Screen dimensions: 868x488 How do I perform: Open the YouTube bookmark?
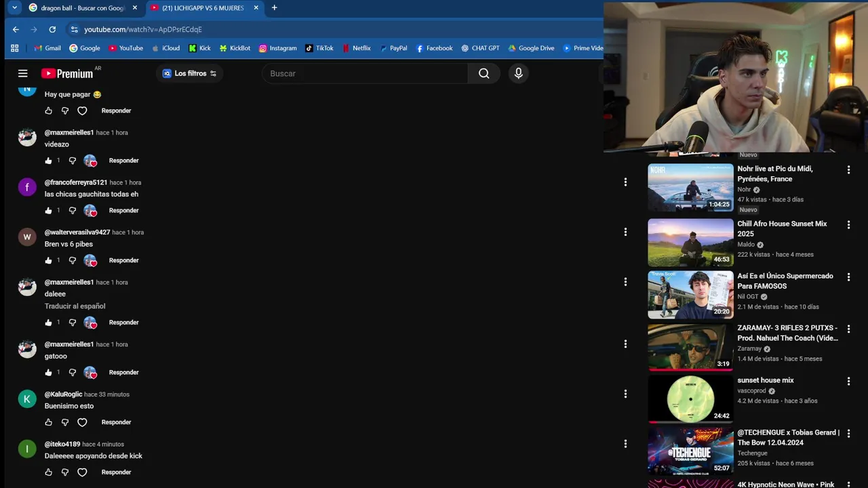click(x=125, y=48)
